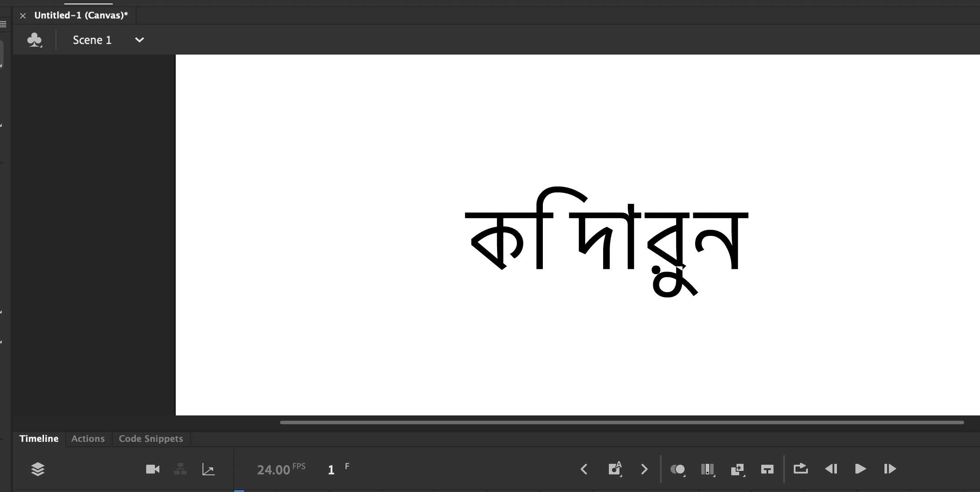Select the stacked layers icon in timeline
The image size is (980, 492).
point(38,469)
